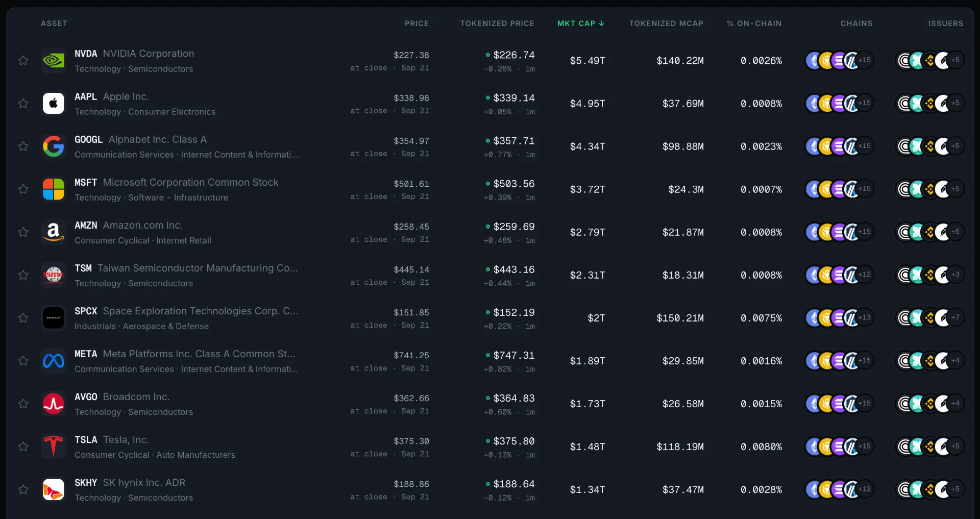Open Alphabet Inc. Class A link
The image size is (980, 519).
pos(158,139)
